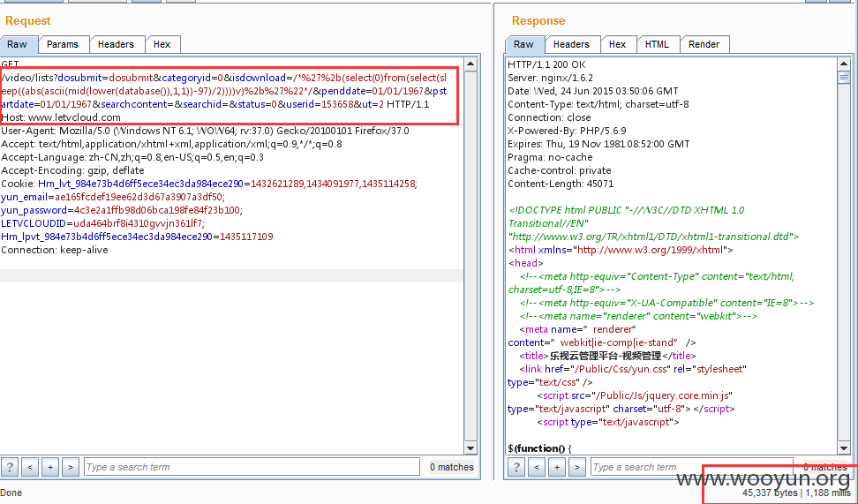
Task: Click the request search help '?' button
Action: [x=10, y=467]
